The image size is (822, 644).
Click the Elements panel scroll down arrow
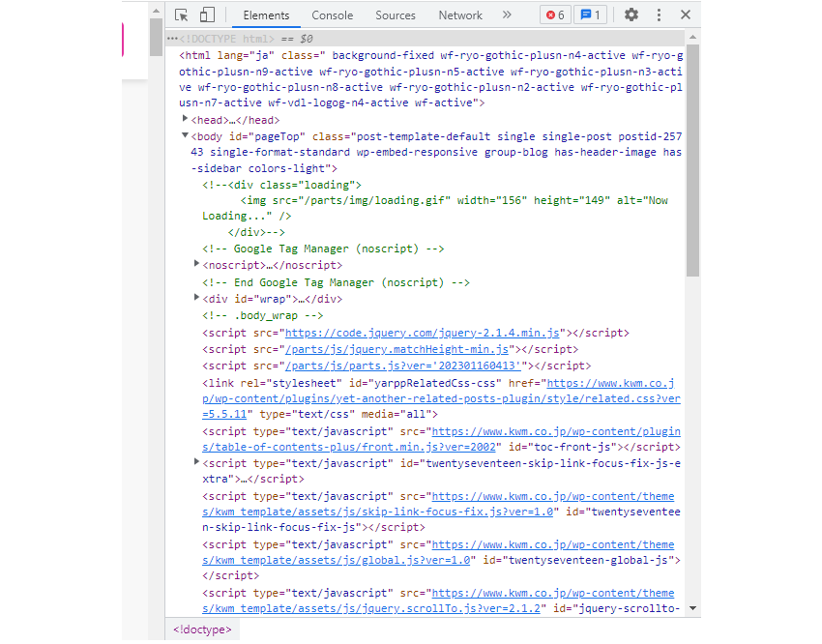[x=693, y=609]
